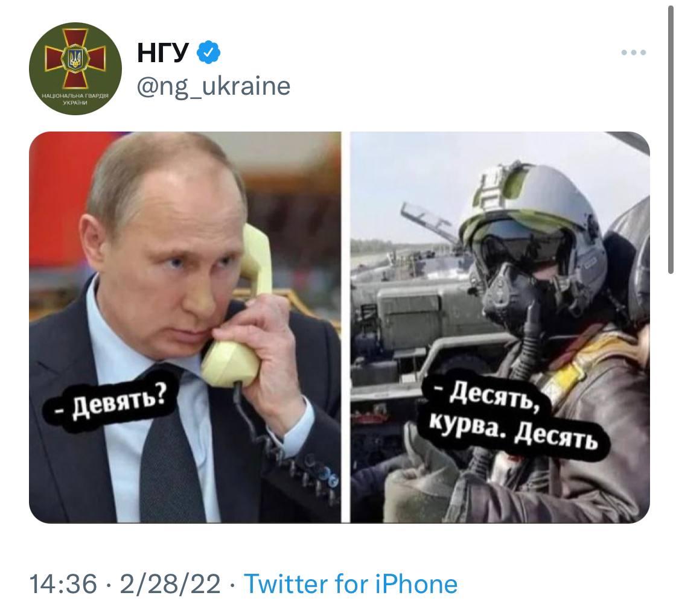Click the НГУ display name

[163, 52]
